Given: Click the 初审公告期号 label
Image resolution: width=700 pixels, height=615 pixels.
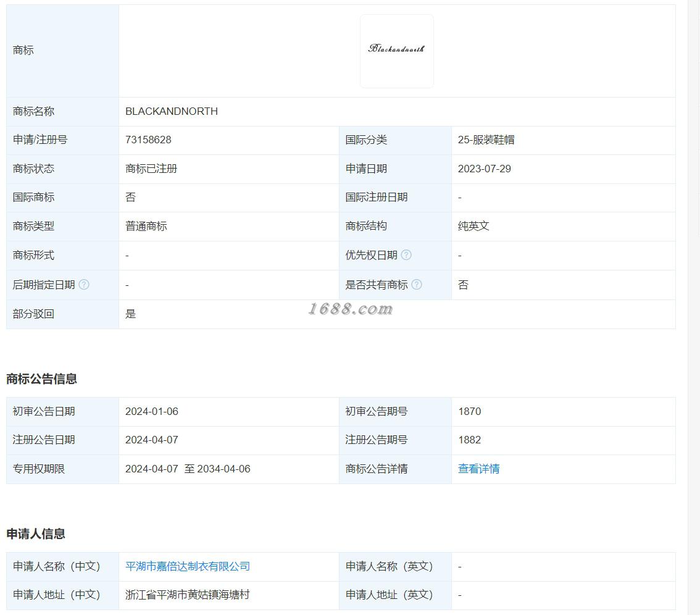Looking at the screenshot, I should (377, 411).
